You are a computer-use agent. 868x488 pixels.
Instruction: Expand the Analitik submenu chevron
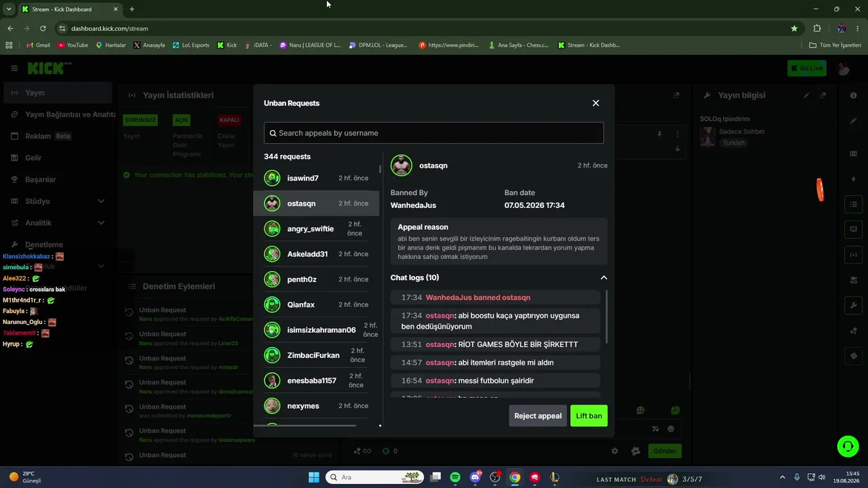[101, 223]
